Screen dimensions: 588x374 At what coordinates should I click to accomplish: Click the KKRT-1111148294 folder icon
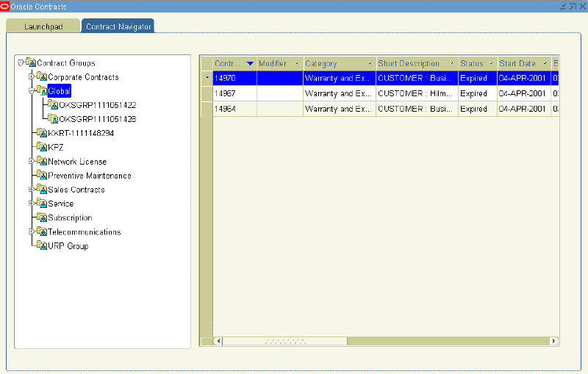42,133
